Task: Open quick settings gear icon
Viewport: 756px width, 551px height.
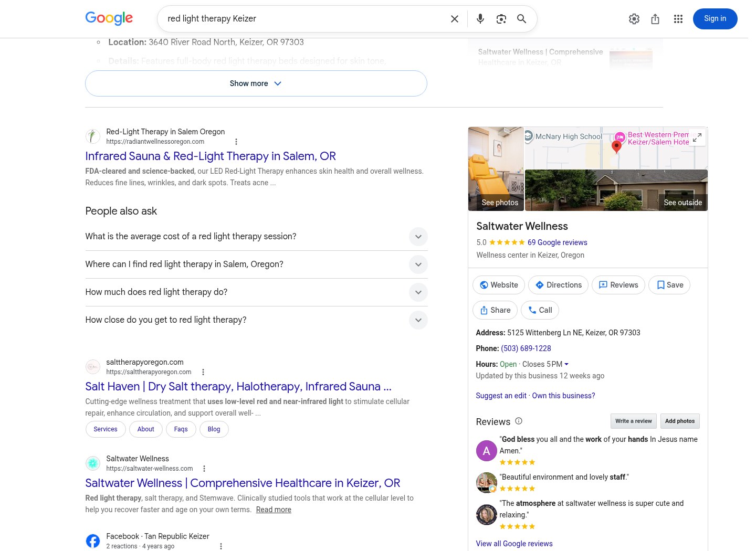Action: tap(634, 19)
